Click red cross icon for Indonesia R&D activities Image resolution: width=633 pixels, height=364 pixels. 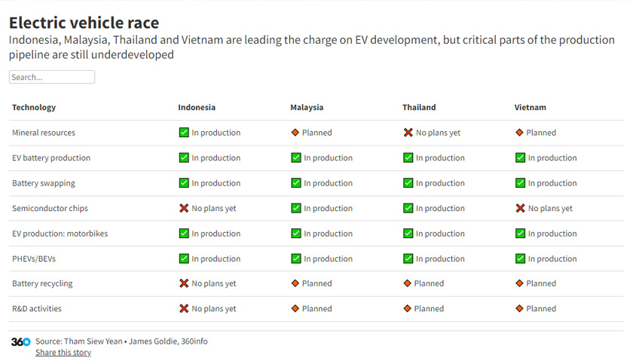pos(184,308)
